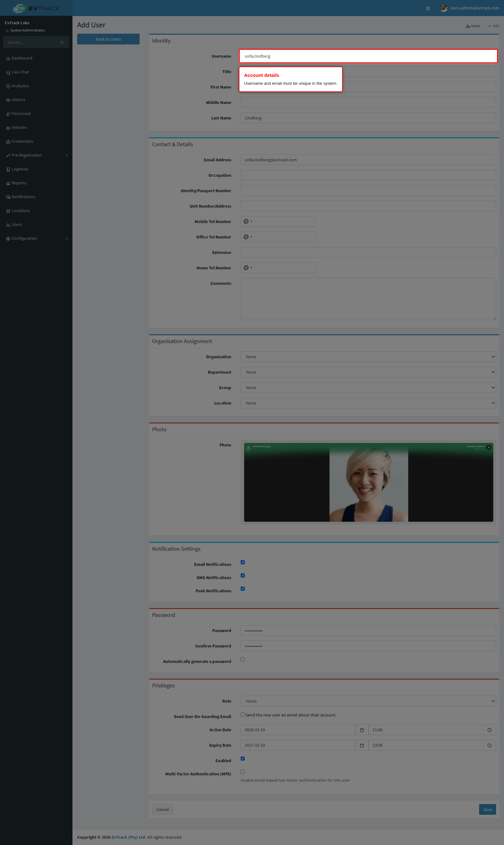Open the Organisation dropdown
This screenshot has width=504, height=845.
pos(368,357)
